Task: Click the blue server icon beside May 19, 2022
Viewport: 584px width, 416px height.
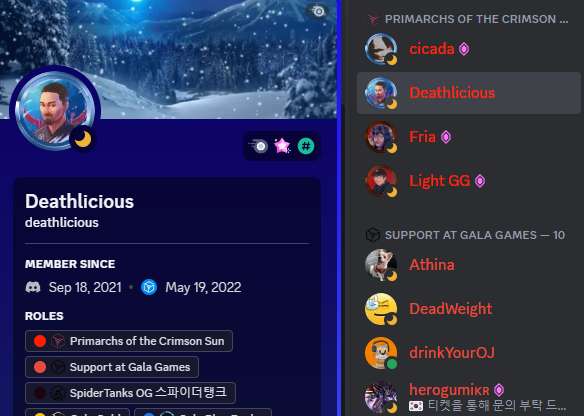Action: [149, 287]
